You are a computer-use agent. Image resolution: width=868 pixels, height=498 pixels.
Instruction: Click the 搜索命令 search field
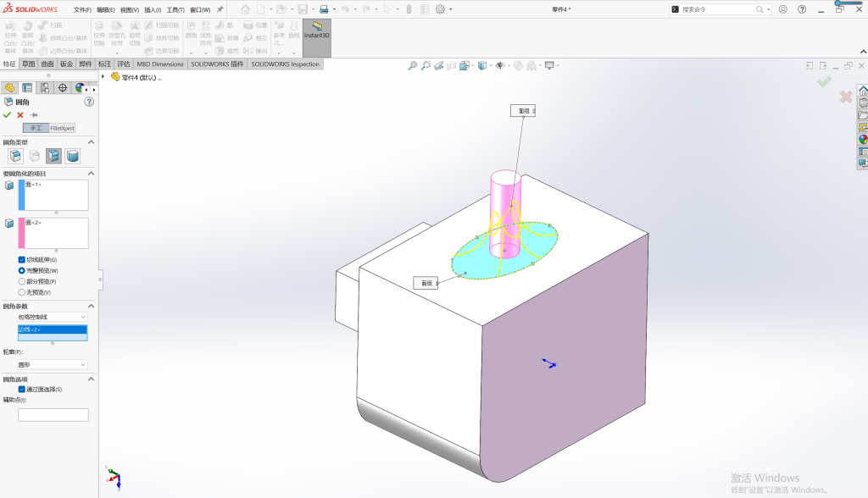point(718,9)
